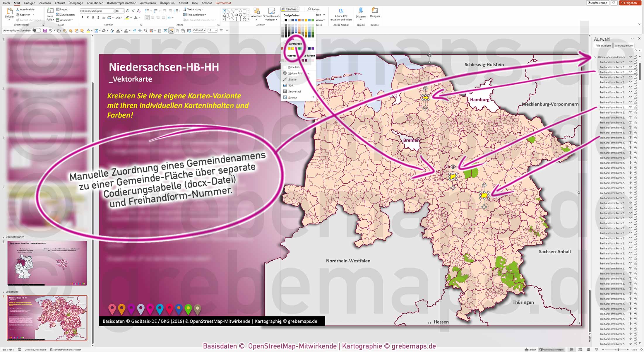Switch to the Formformat ribbon tab
The height and width of the screenshot is (352, 644).
pyautogui.click(x=223, y=3)
